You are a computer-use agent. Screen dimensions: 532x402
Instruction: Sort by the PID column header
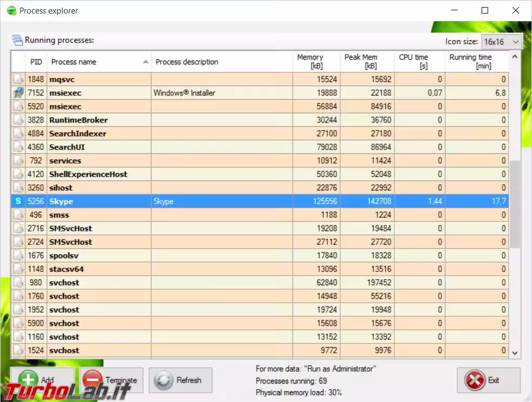36,62
